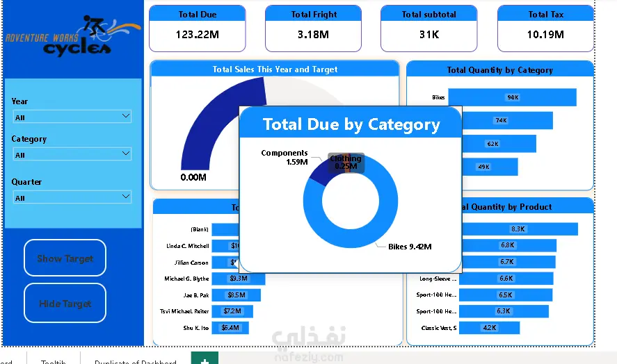Open the Year slicer dropdown

click(72, 117)
